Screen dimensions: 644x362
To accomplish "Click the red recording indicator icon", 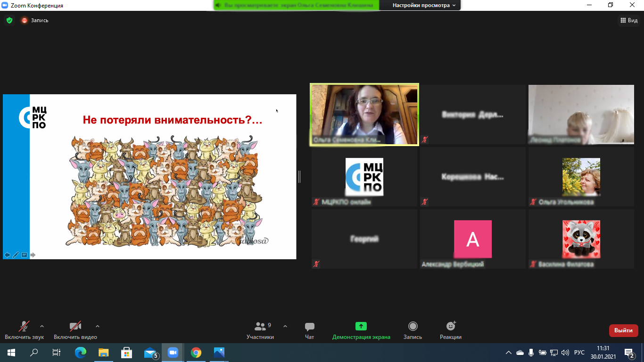I will click(x=25, y=20).
